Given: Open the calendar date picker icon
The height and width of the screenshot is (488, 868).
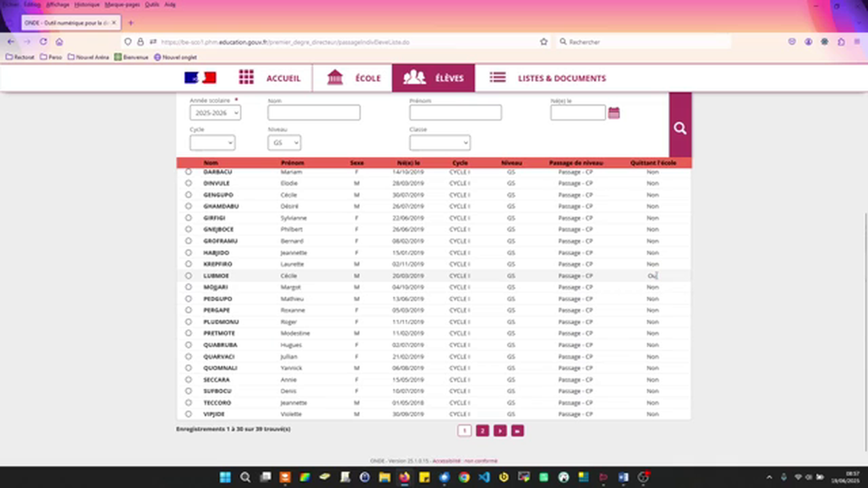Looking at the screenshot, I should click(x=614, y=113).
